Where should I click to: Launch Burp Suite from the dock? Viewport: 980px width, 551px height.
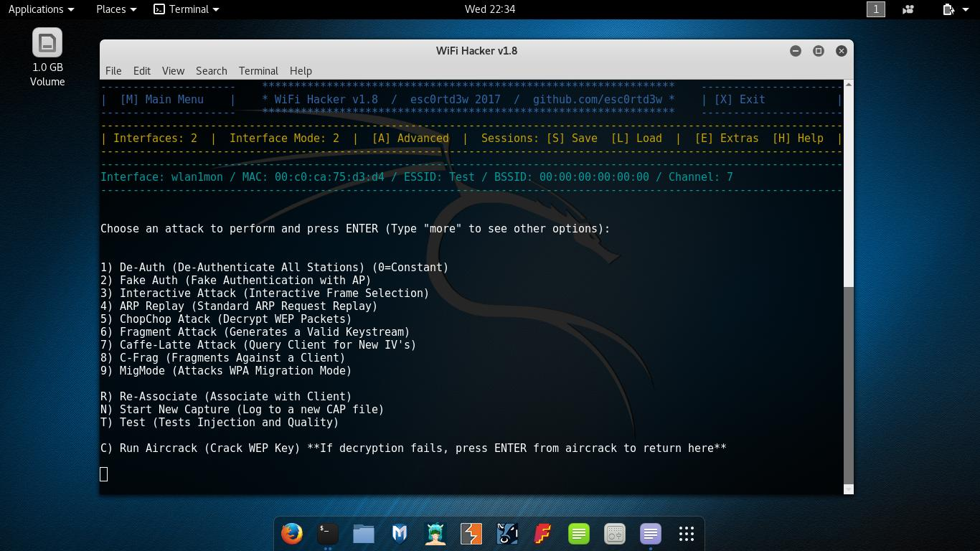(x=471, y=534)
